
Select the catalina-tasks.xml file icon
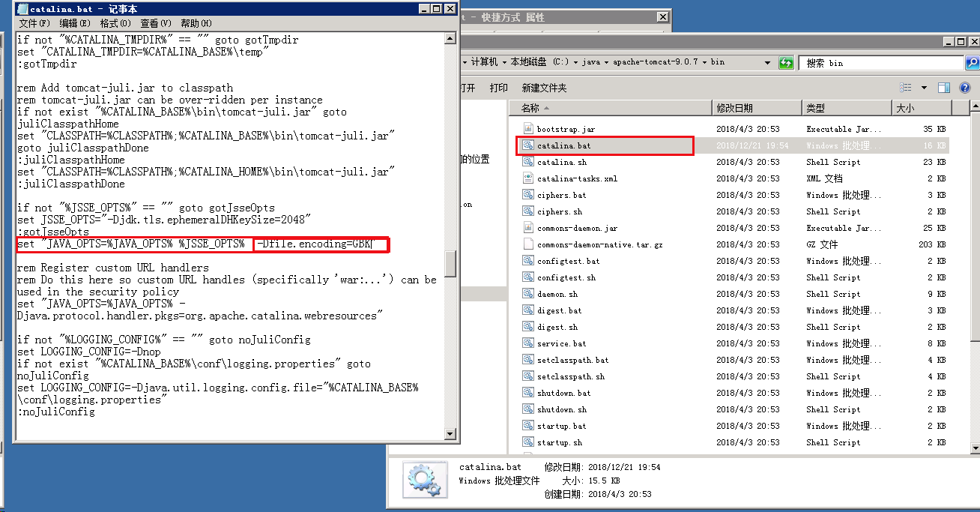click(527, 178)
